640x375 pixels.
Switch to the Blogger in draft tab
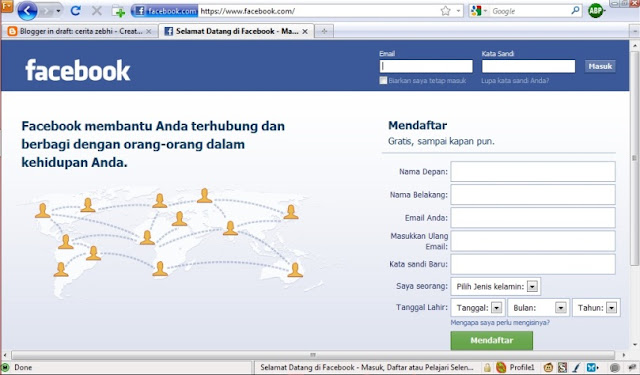[79, 31]
